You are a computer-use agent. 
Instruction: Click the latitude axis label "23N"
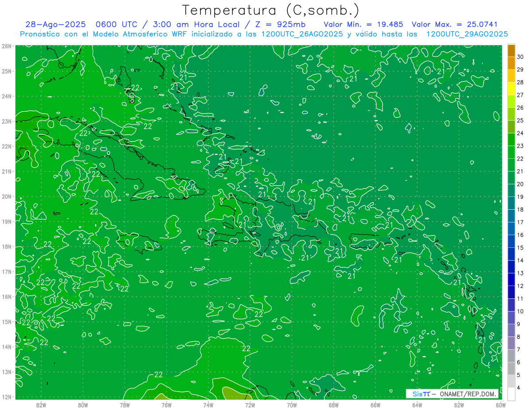6,121
